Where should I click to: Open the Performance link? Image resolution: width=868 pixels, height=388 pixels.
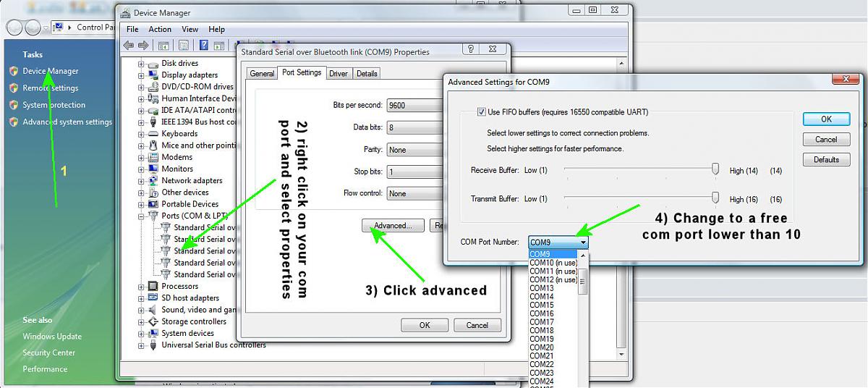pyautogui.click(x=45, y=369)
